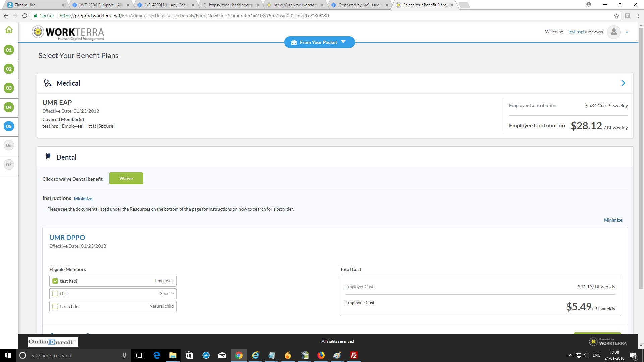The height and width of the screenshot is (362, 644).
Task: Open Mail app from taskbar
Action: (x=222, y=355)
